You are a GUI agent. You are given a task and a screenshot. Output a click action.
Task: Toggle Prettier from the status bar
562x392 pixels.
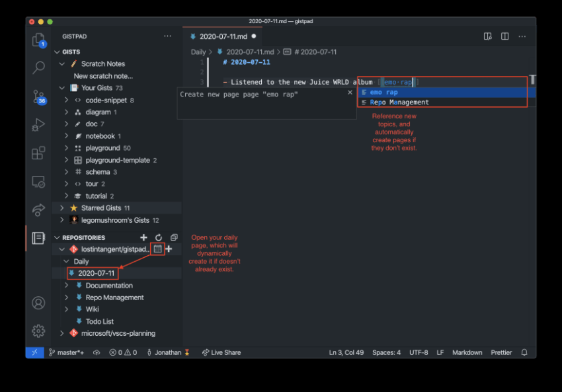tap(501, 352)
